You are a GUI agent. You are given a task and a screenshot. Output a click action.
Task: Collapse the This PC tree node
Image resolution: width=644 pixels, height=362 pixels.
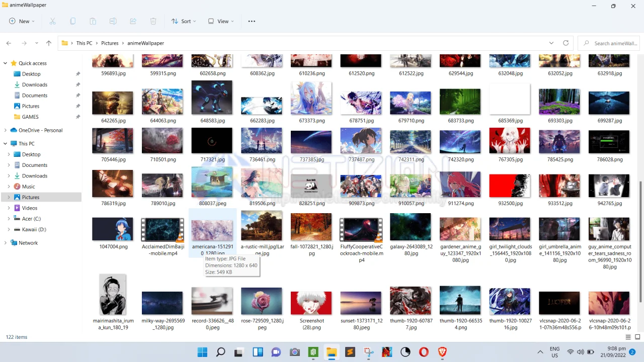[6, 144]
